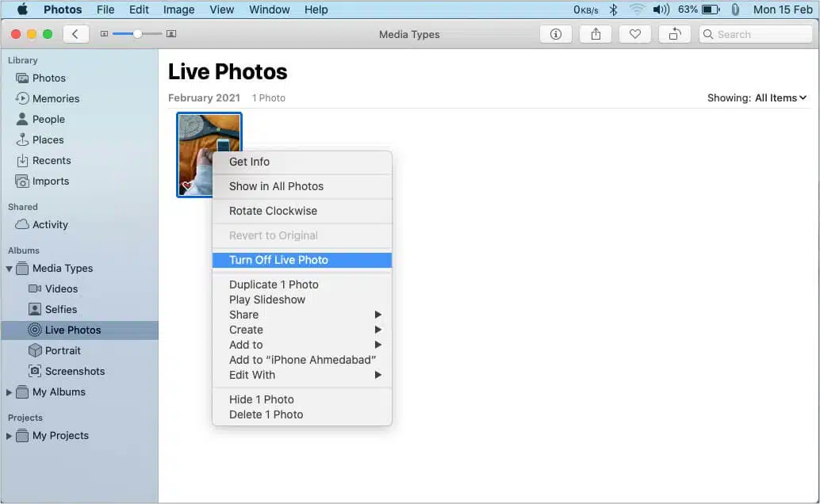Screen dimensions: 820x504
Task: Choose Turn Off Live Photo
Action: click(301, 261)
